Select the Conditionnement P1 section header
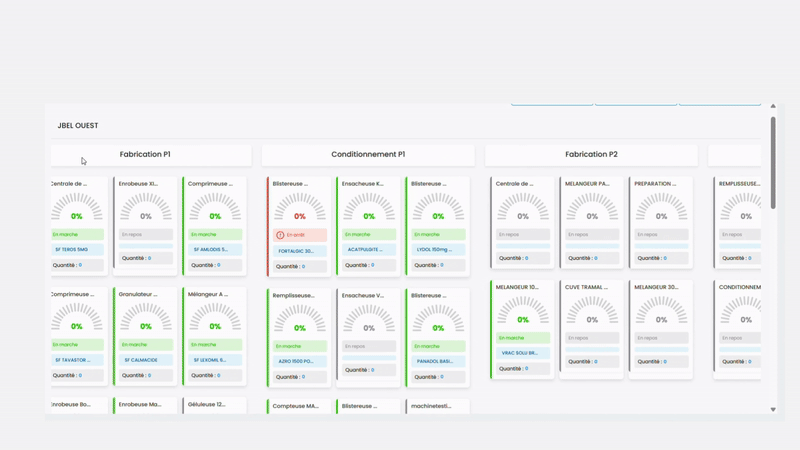The width and height of the screenshot is (800, 450). [x=368, y=155]
